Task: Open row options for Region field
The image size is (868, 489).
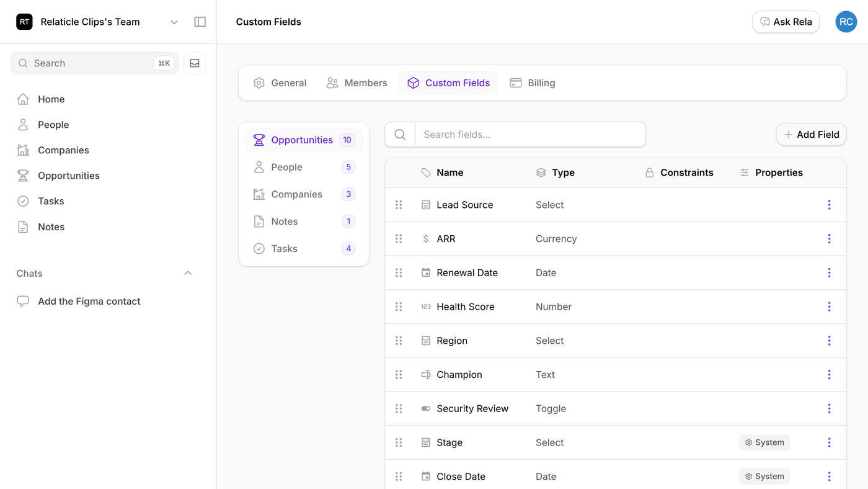Action: [829, 341]
